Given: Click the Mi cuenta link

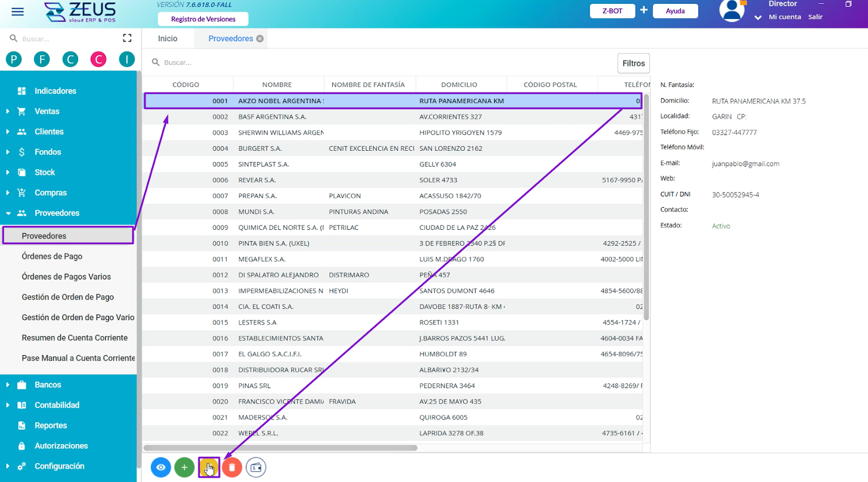Looking at the screenshot, I should pos(784,17).
